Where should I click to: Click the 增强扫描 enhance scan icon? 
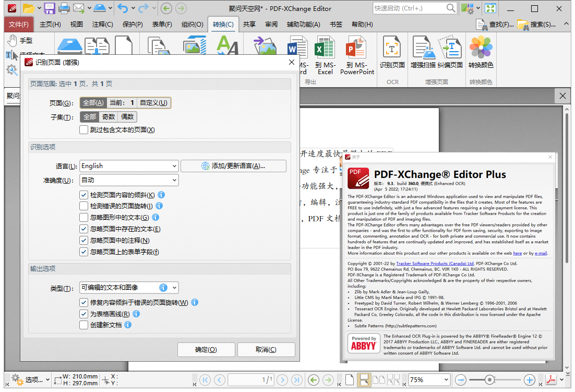423,52
